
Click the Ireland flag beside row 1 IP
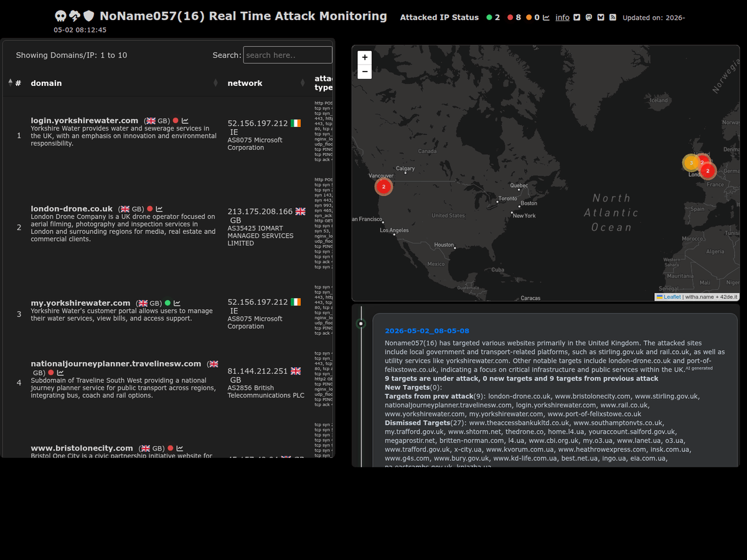(x=296, y=124)
